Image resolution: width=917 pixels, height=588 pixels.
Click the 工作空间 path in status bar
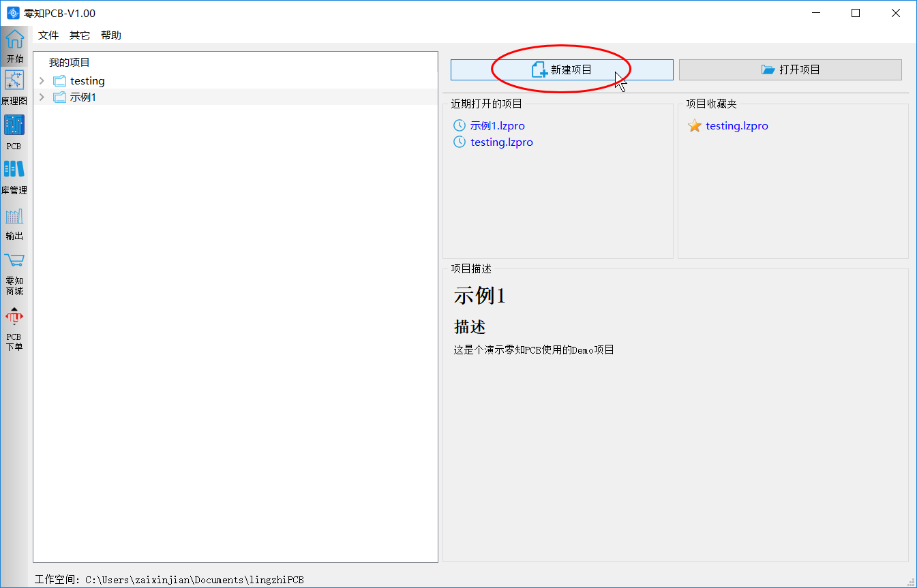pos(169,580)
